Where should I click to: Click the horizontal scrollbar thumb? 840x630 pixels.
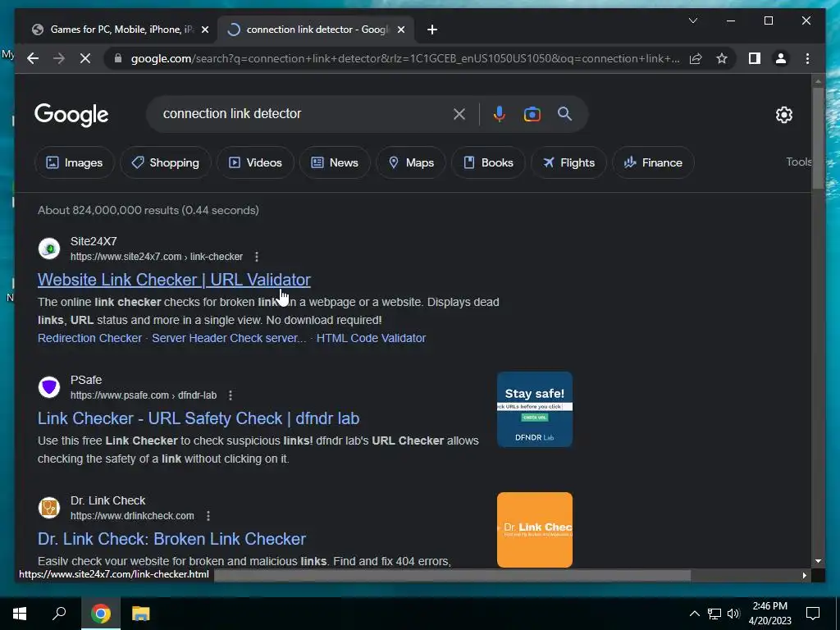coord(452,575)
